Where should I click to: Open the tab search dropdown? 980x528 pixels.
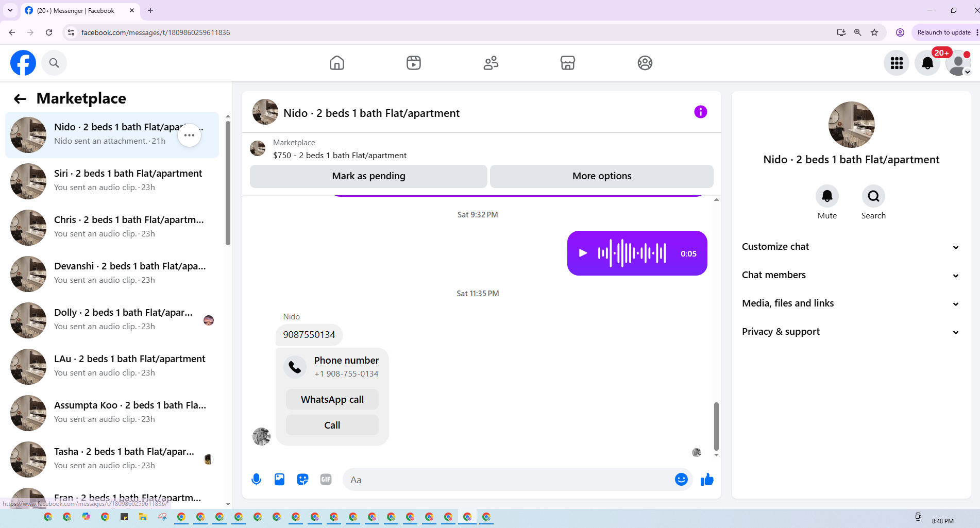(10, 10)
